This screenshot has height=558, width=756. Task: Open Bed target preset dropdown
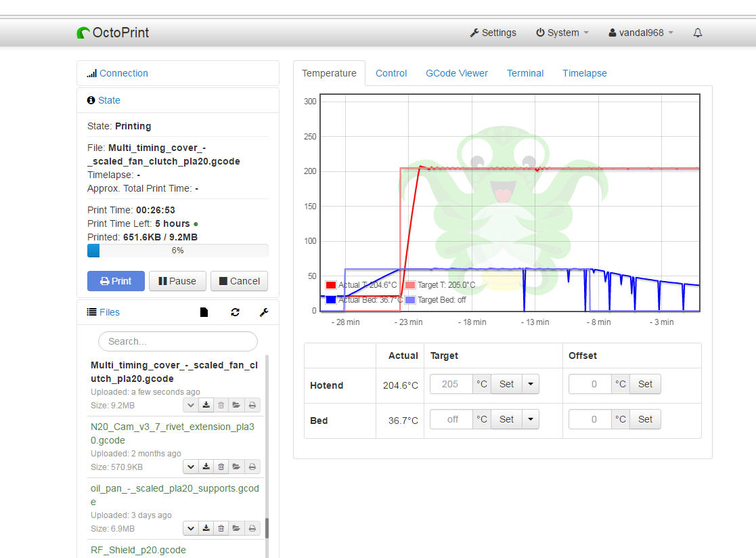(x=531, y=419)
